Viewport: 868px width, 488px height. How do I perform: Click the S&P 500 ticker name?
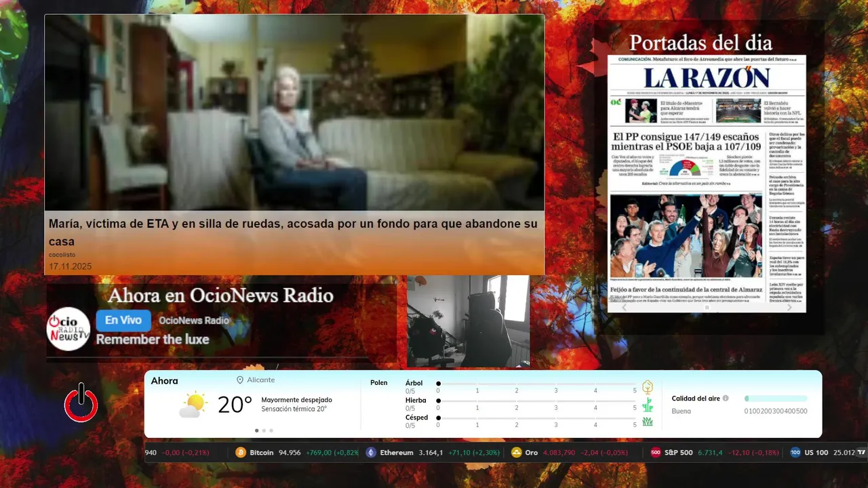[679, 453]
